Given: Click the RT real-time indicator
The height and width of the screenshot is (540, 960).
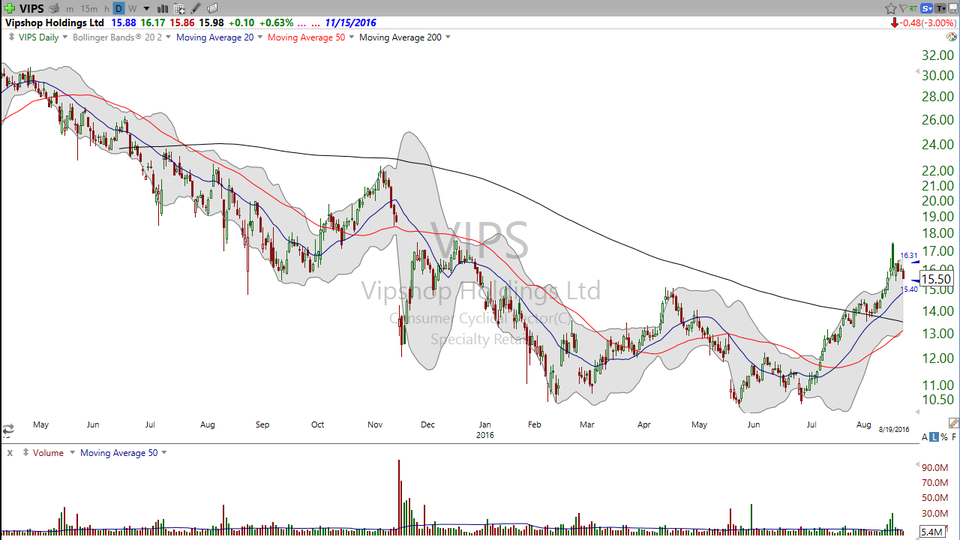Looking at the screenshot, I should [x=913, y=9].
